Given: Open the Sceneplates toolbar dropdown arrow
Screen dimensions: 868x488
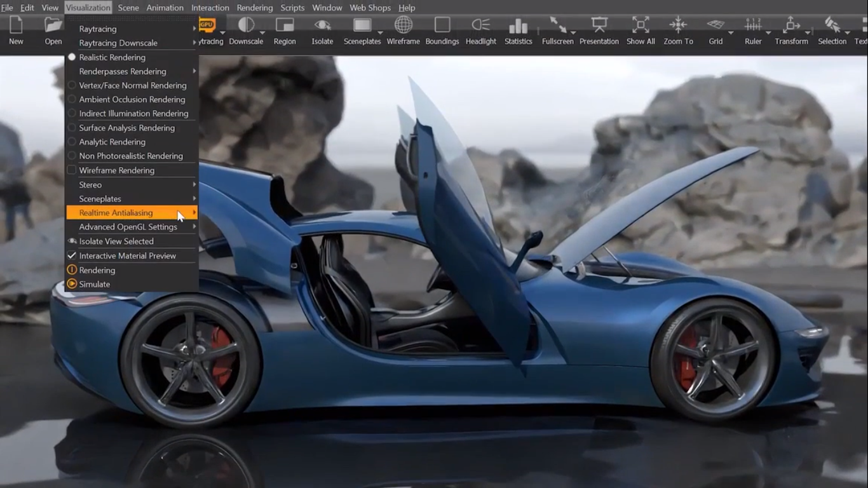Looking at the screenshot, I should (380, 32).
